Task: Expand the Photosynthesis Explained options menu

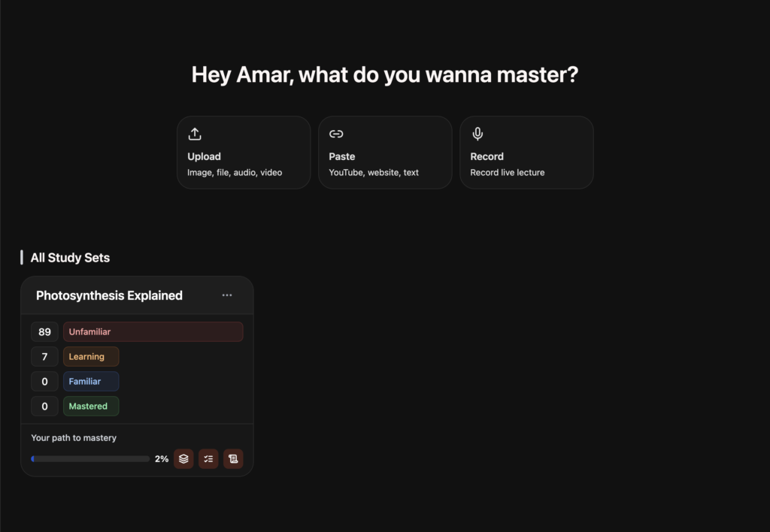Action: tap(227, 295)
